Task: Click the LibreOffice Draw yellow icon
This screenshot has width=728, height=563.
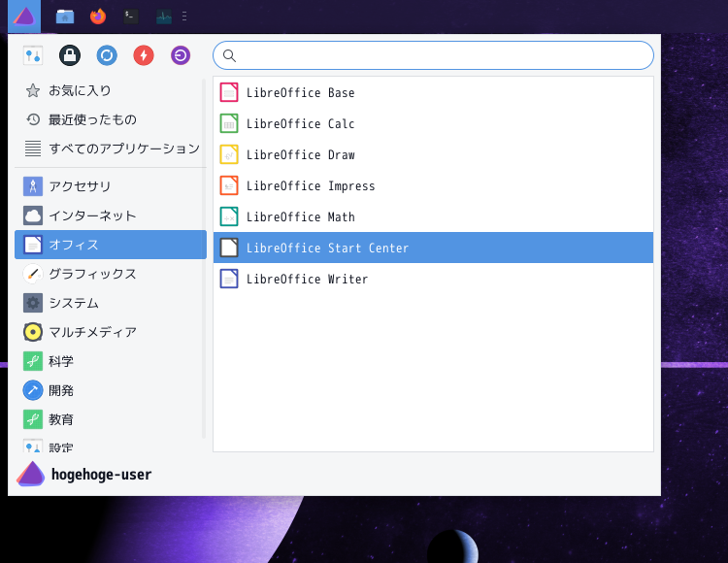Action: coord(229,154)
